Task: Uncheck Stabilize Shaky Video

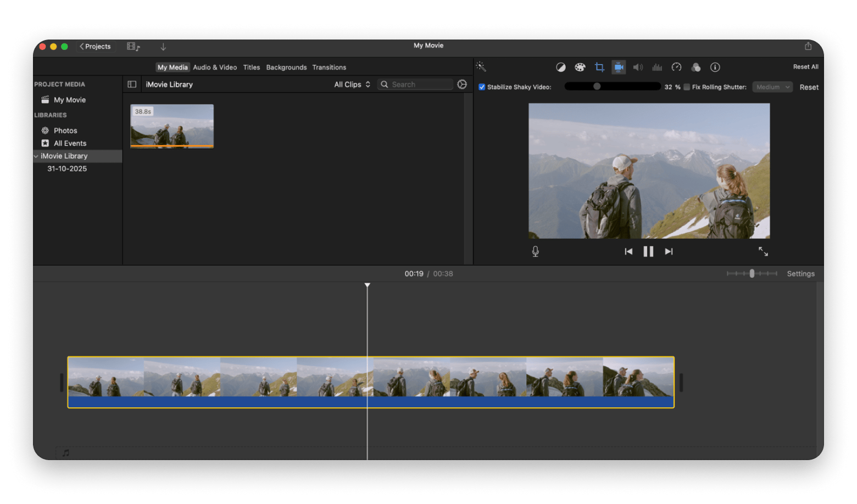Action: [482, 87]
